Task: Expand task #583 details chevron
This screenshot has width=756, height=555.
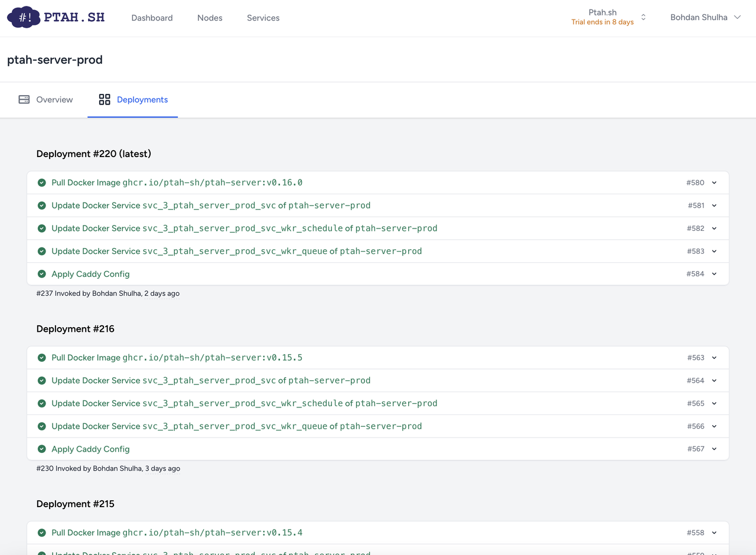Action: tap(714, 252)
